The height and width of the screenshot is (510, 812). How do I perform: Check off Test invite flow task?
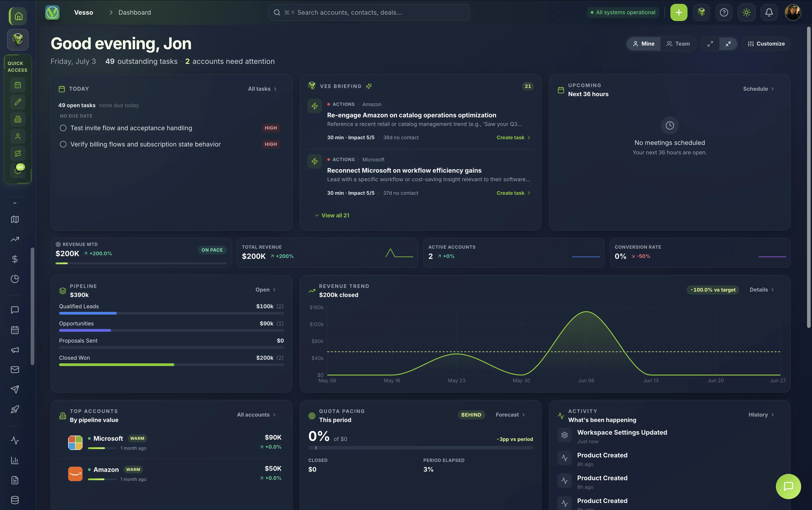pos(63,128)
